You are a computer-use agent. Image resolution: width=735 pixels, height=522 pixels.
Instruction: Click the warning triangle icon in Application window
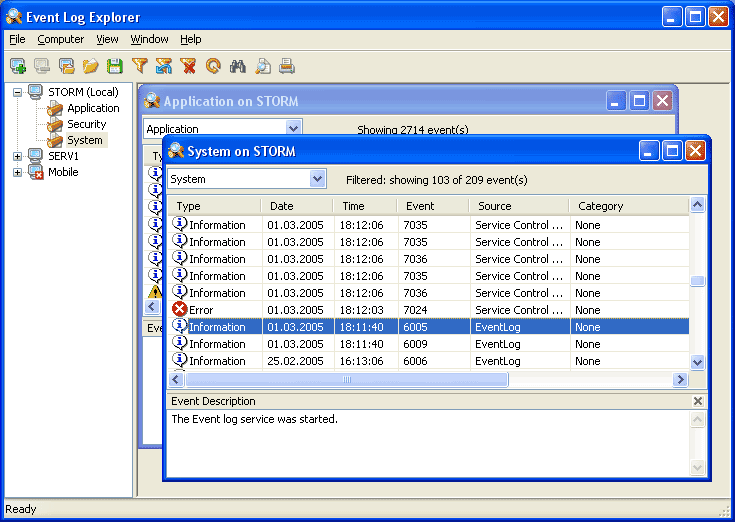pos(155,292)
